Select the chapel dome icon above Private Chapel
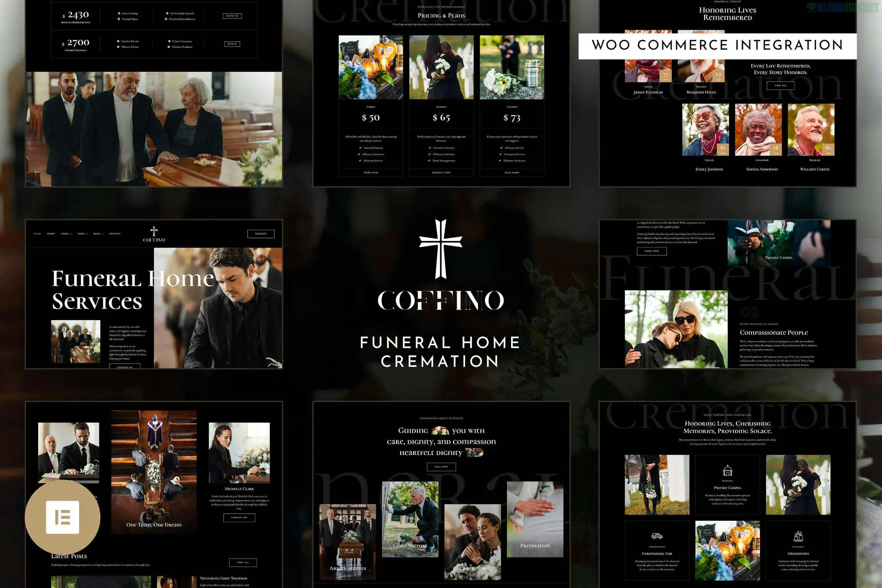882x588 pixels. [727, 471]
